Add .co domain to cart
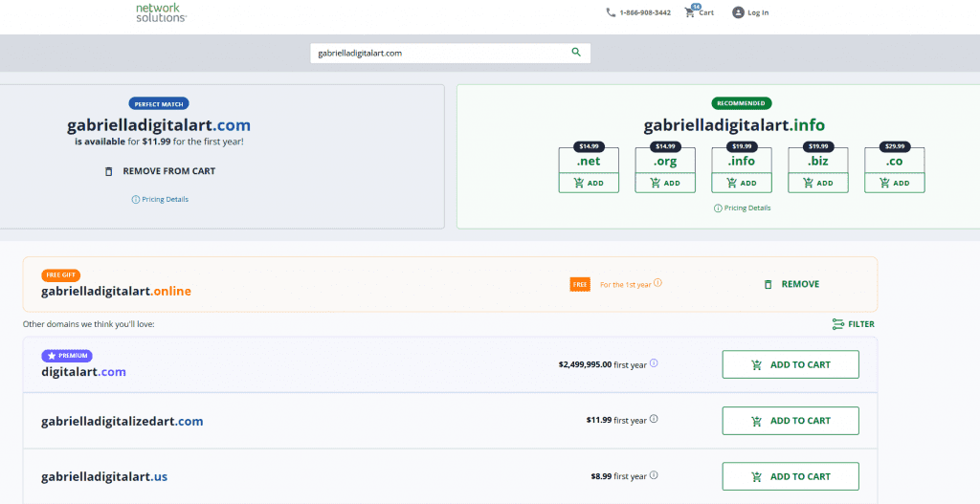The height and width of the screenshot is (504, 980). 895,183
